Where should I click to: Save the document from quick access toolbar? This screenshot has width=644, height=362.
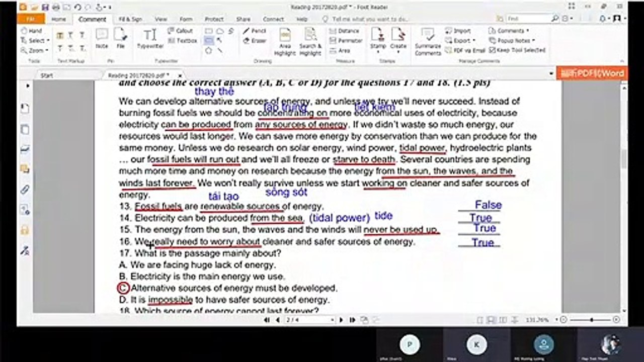45,7
